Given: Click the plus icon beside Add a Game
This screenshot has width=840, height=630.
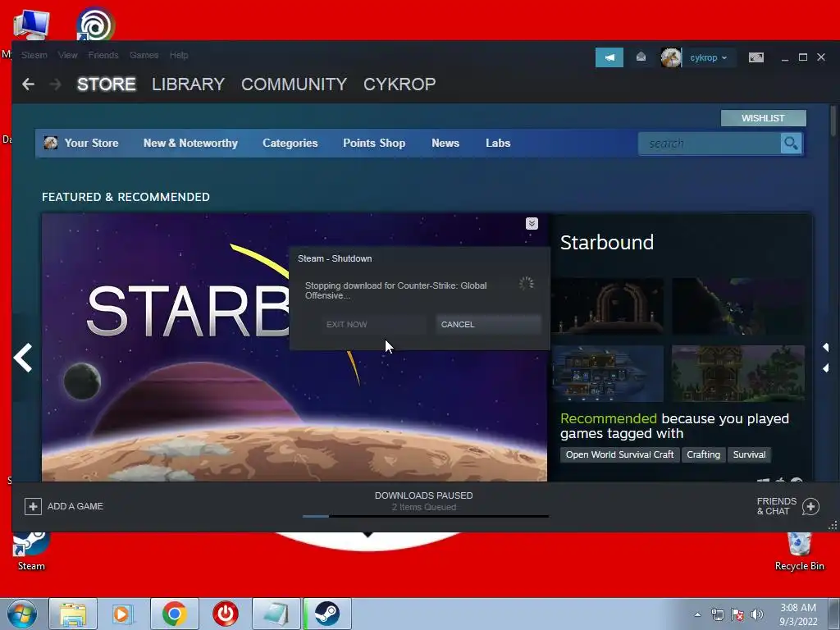Looking at the screenshot, I should 33,506.
